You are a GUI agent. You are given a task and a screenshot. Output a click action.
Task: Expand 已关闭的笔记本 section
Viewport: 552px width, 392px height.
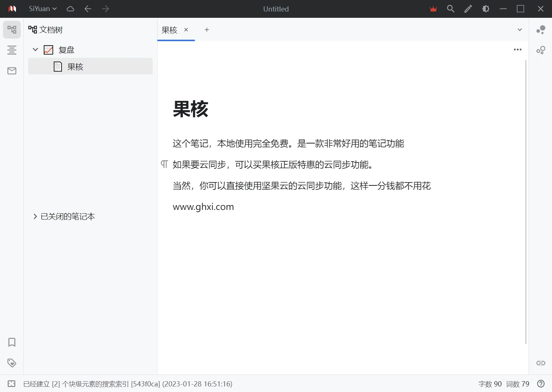pyautogui.click(x=34, y=216)
